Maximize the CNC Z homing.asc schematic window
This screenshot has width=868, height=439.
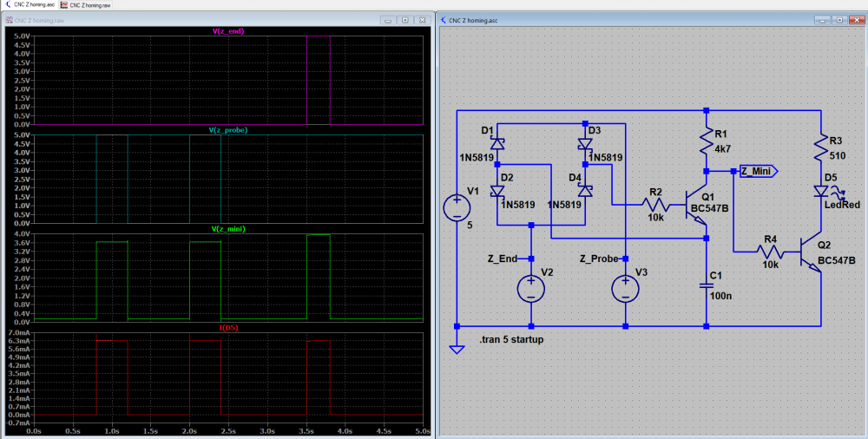839,20
